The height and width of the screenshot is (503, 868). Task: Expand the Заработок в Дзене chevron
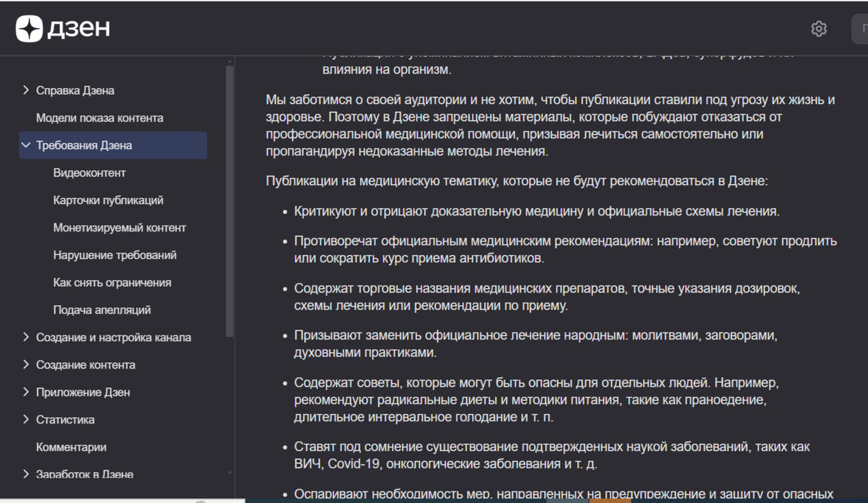(x=26, y=474)
